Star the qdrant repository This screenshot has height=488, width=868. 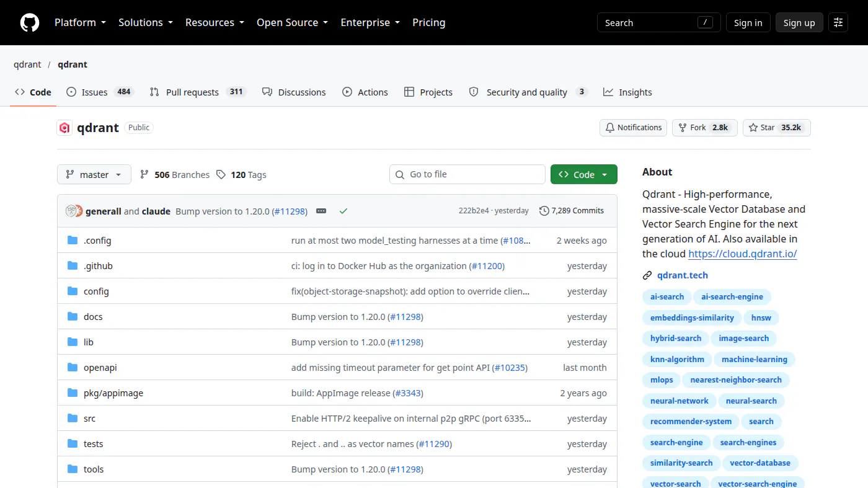[x=776, y=128]
